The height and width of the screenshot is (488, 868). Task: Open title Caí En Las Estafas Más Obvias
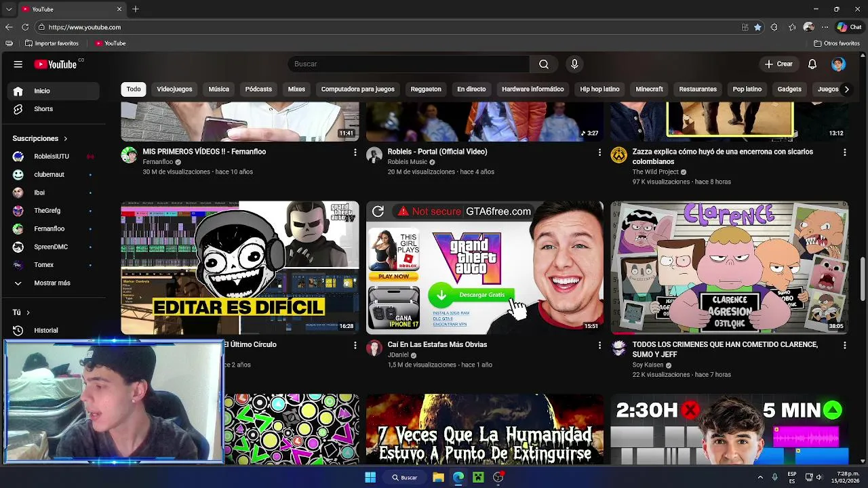437,345
